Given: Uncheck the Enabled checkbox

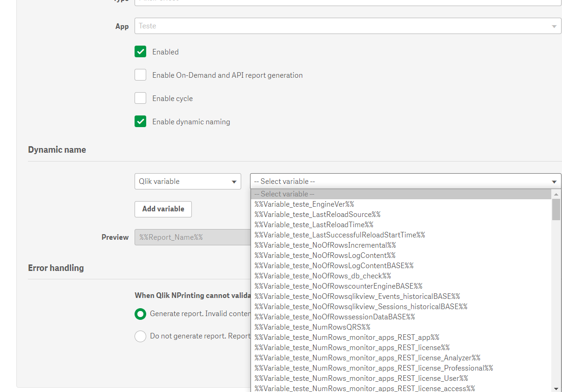Looking at the screenshot, I should pos(140,51).
